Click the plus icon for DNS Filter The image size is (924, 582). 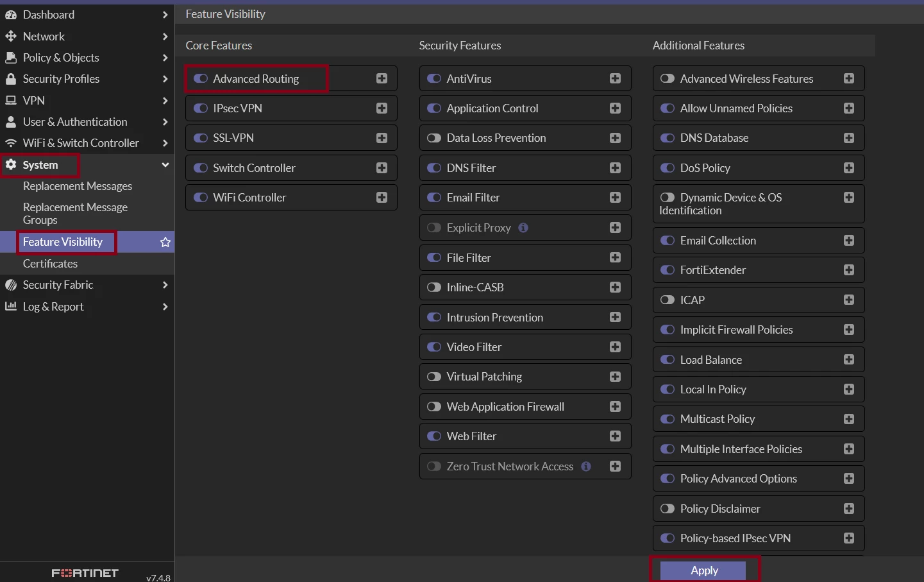[616, 168]
